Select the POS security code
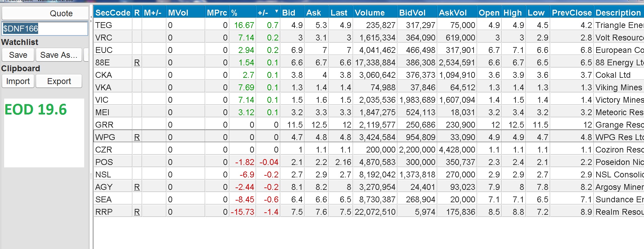Screen dimensions: 644x249 click(x=104, y=162)
